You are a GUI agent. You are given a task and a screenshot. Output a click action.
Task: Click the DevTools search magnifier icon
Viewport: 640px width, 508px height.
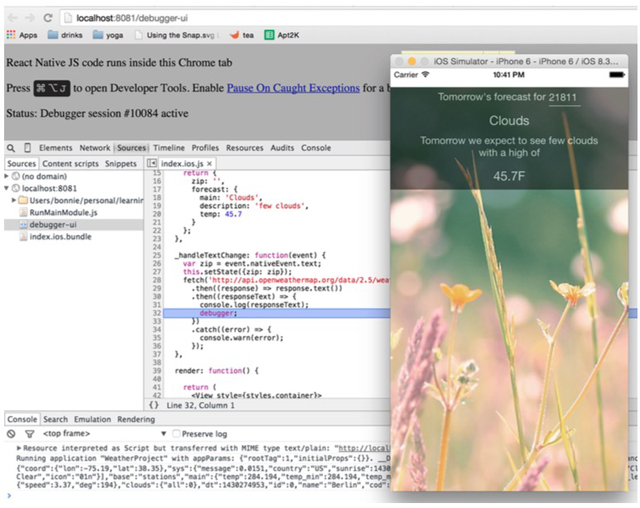[11, 148]
